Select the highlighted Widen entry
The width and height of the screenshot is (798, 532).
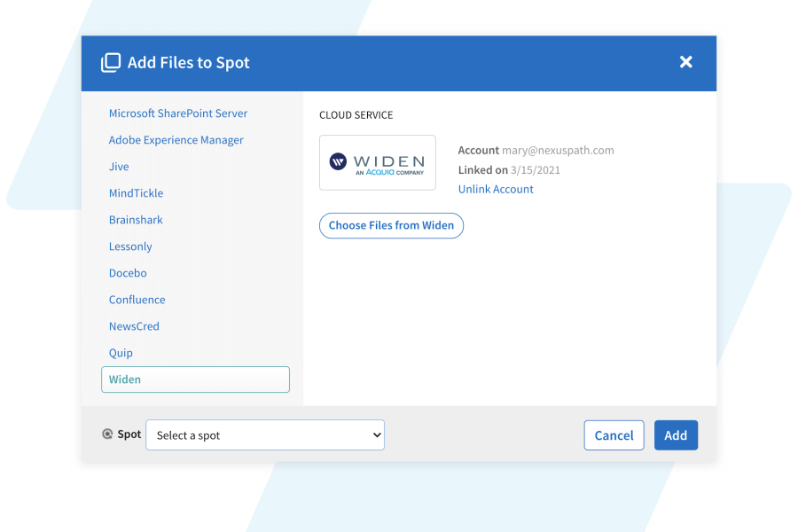click(x=195, y=379)
